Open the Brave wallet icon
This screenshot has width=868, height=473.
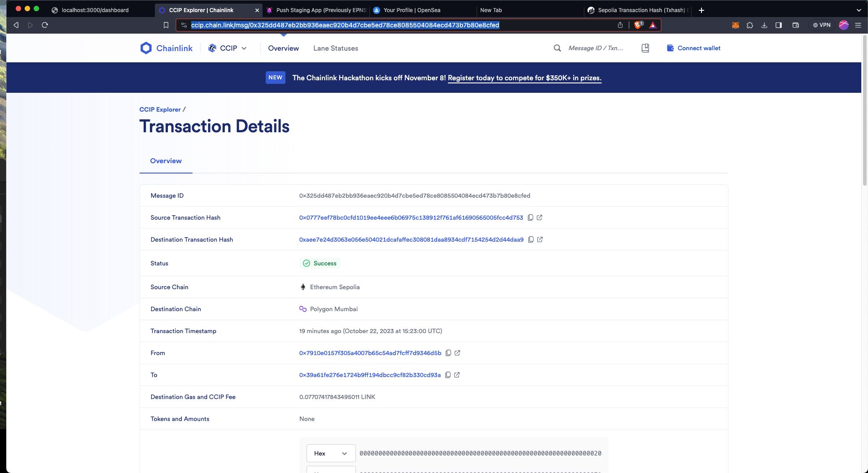[x=796, y=25]
